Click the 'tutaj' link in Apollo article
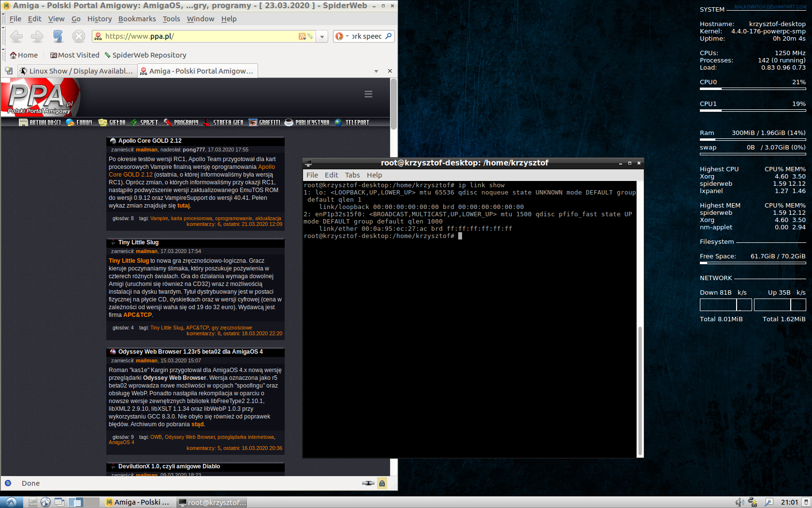The width and height of the screenshot is (812, 508). click(183, 206)
